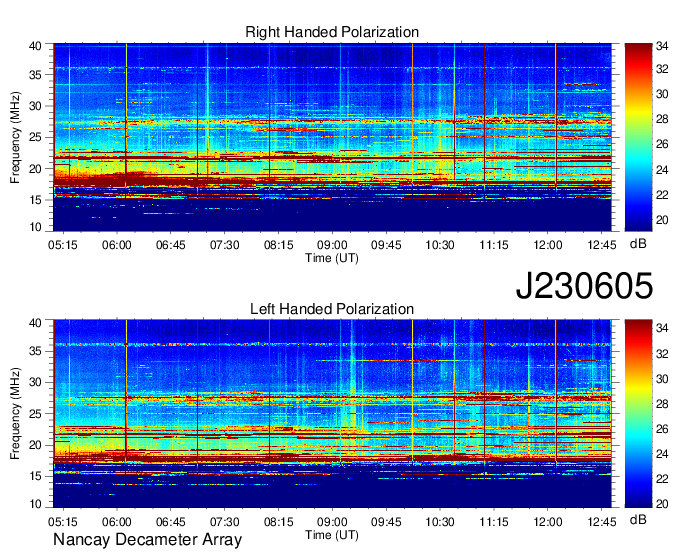Pick the 05:15 time tick under Left Handed plot
The width and height of the screenshot is (680, 552).
tap(63, 522)
